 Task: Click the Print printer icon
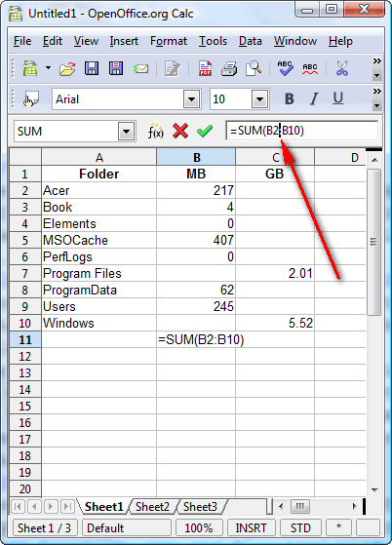pos(229,68)
